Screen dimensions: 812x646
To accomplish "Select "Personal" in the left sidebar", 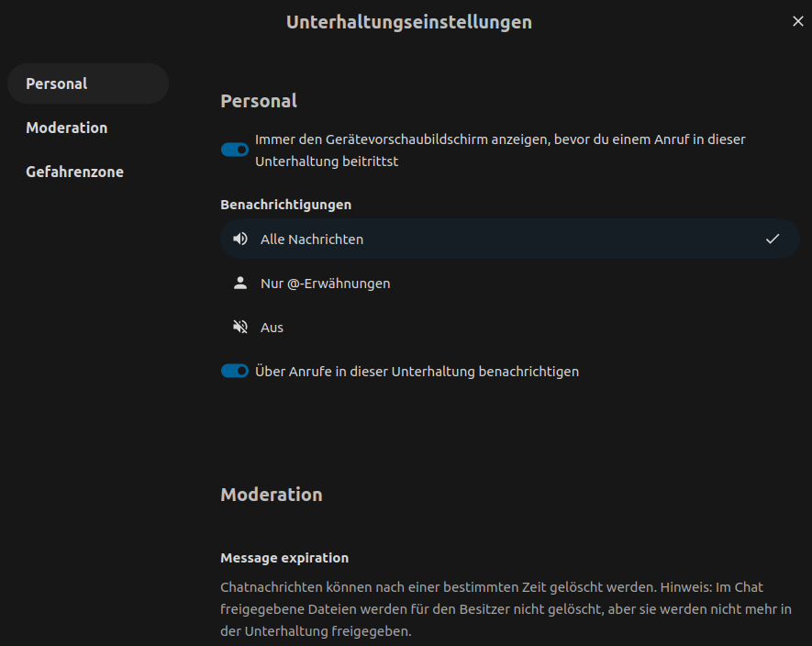I will click(x=56, y=83).
